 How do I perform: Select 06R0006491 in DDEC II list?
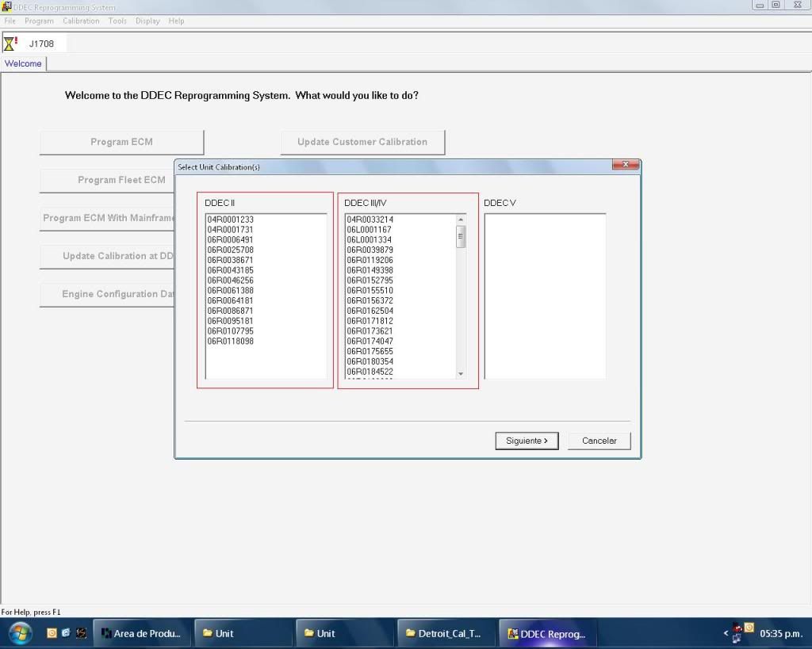pyautogui.click(x=231, y=239)
